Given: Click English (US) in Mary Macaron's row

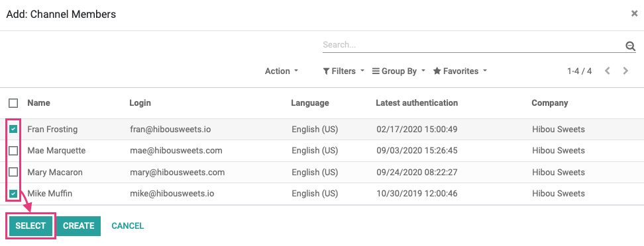Looking at the screenshot, I should [x=315, y=172].
